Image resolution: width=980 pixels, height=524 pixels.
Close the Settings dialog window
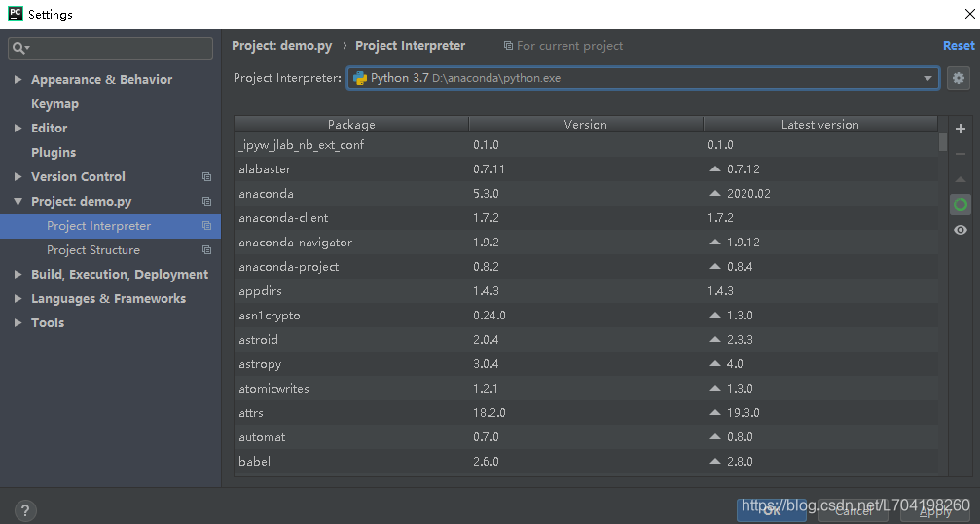pyautogui.click(x=969, y=14)
